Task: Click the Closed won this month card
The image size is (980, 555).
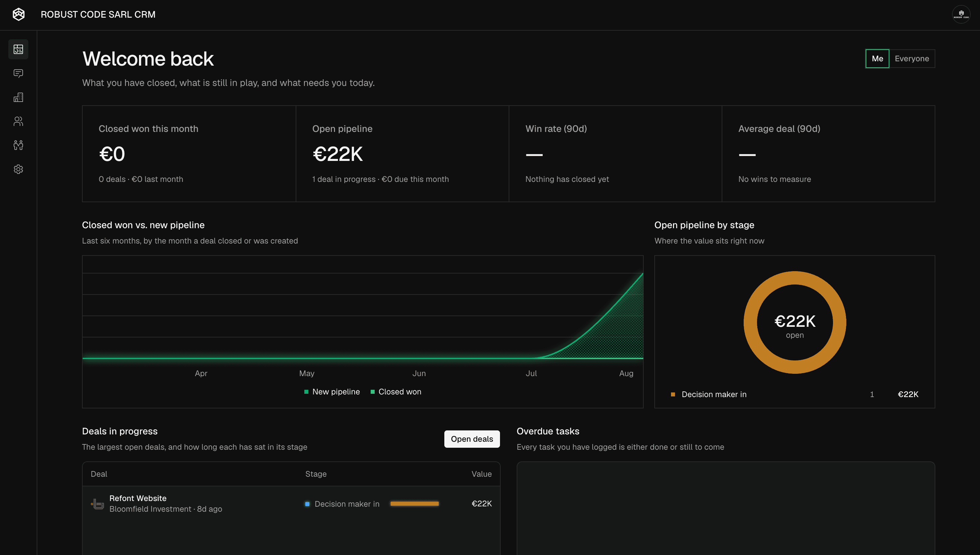Action: (x=189, y=154)
